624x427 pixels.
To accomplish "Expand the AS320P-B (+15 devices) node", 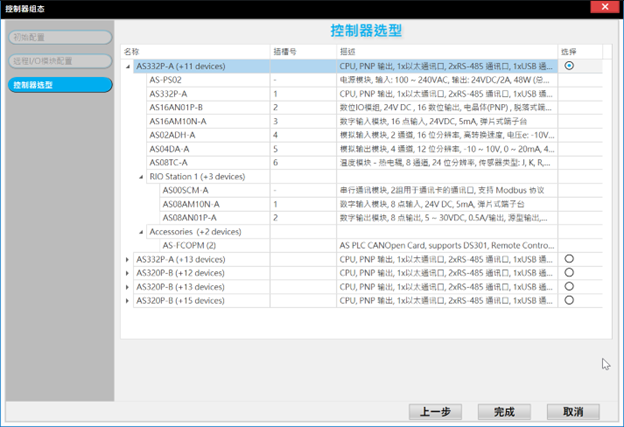I will [x=128, y=300].
